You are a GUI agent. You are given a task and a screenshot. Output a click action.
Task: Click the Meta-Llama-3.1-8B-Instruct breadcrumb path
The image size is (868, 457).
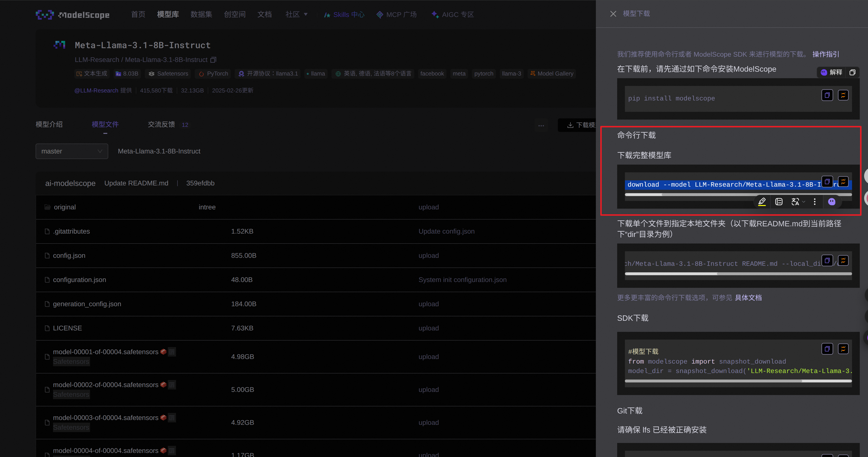[159, 152]
